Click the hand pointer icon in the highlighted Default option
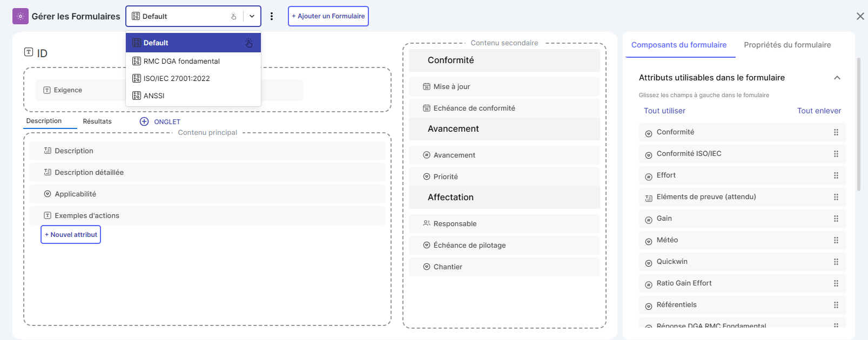868x340 pixels. tap(249, 43)
